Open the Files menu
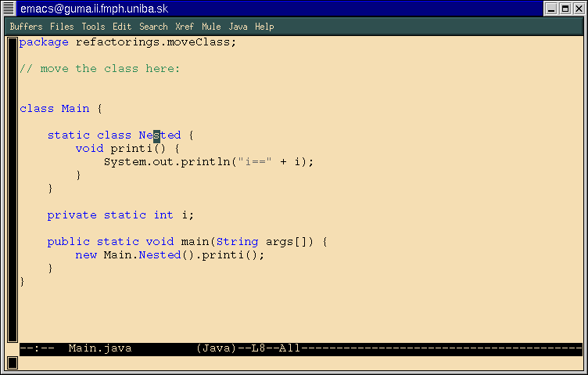The image size is (588, 375). tap(62, 27)
